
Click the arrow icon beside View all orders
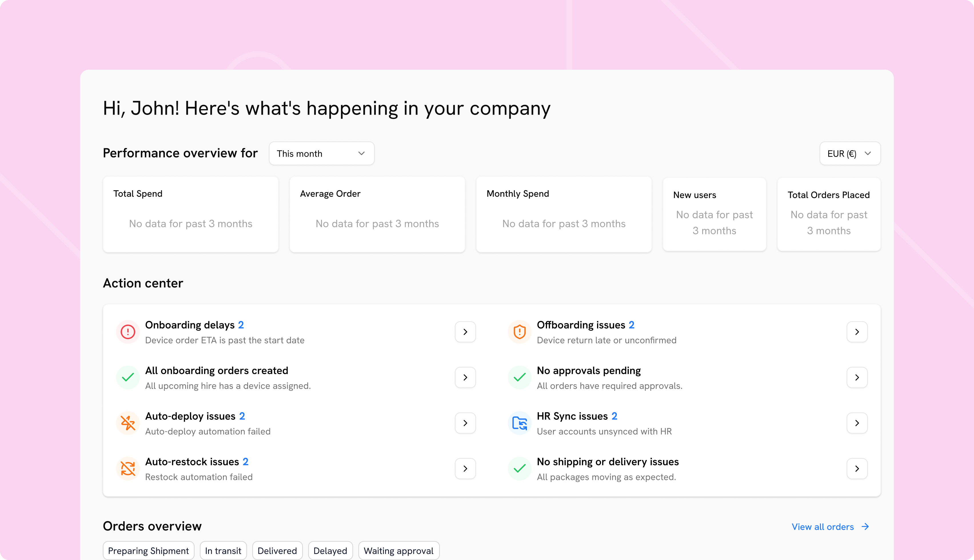(865, 527)
